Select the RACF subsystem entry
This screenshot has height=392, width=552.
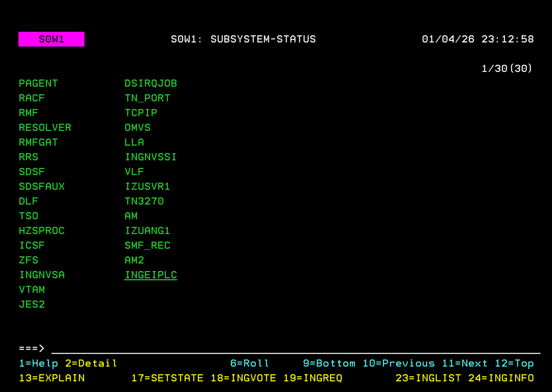click(x=31, y=98)
